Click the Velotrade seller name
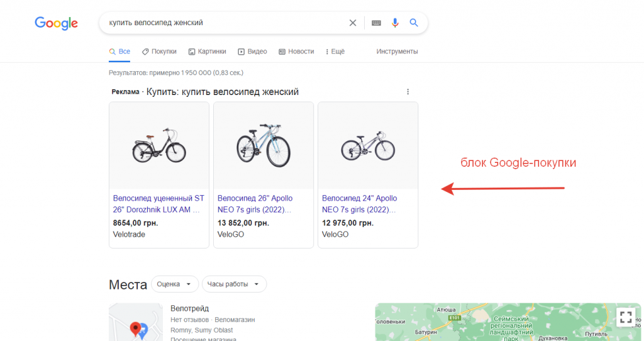 (x=129, y=235)
